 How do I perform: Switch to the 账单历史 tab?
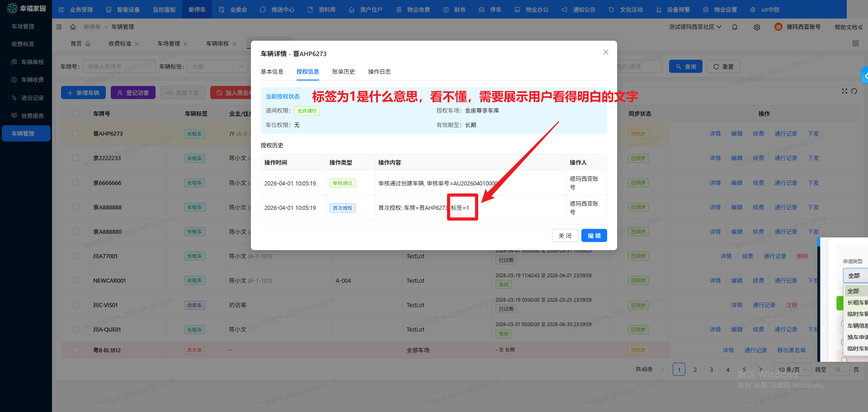point(344,72)
